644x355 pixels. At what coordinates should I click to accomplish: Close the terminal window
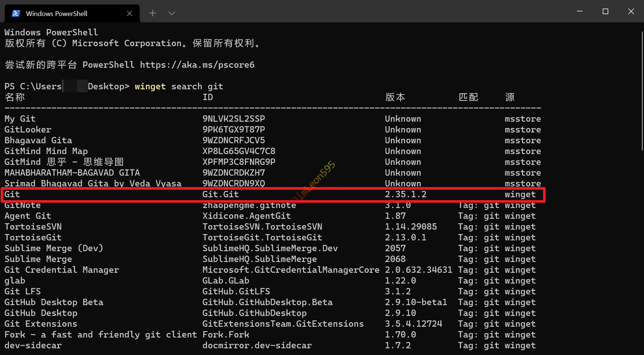coord(631,12)
